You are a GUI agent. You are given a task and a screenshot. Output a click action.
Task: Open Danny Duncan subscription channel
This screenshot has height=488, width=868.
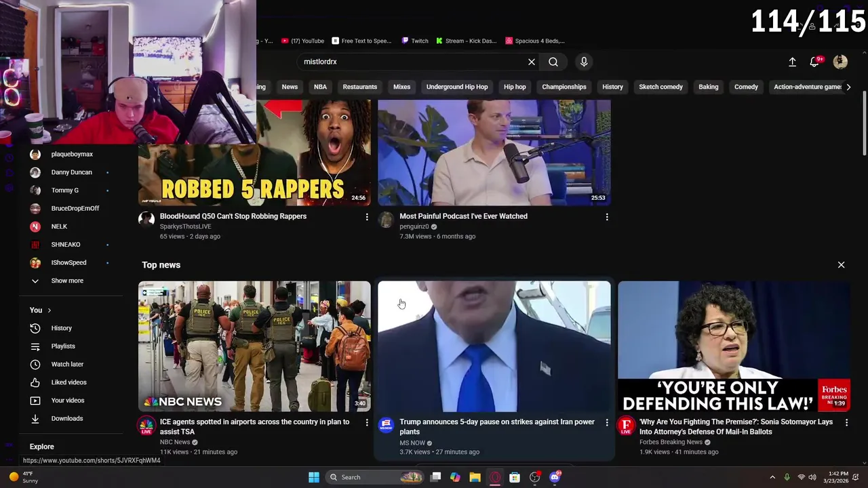(71, 172)
